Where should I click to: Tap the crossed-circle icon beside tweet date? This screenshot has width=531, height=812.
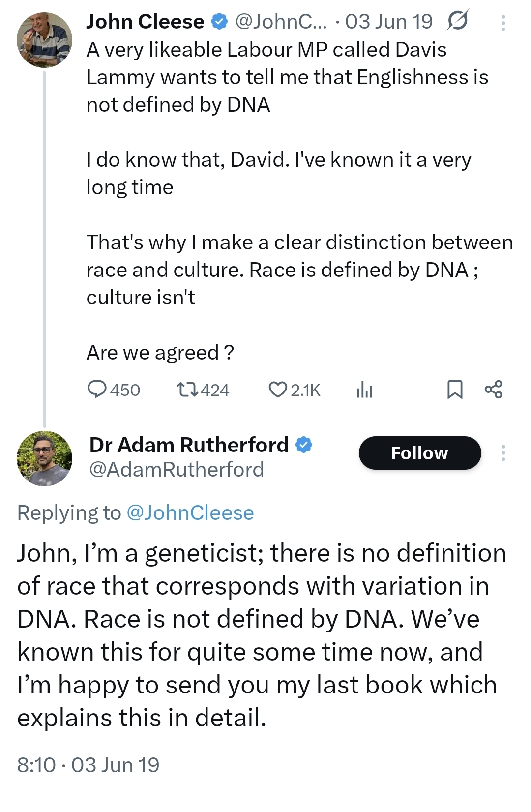[x=457, y=22]
